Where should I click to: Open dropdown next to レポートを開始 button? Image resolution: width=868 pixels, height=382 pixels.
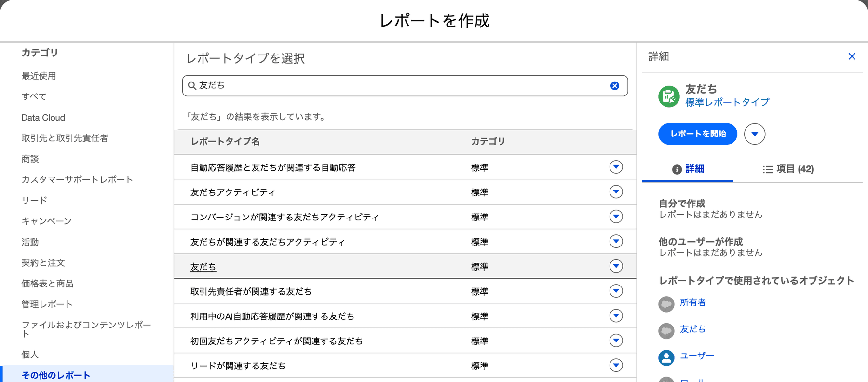(755, 134)
